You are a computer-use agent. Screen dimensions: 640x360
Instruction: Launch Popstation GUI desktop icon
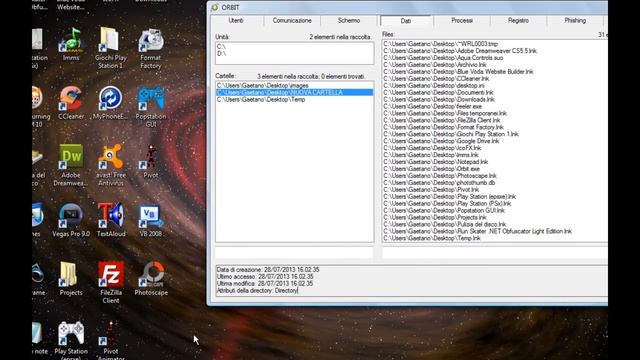point(151,107)
